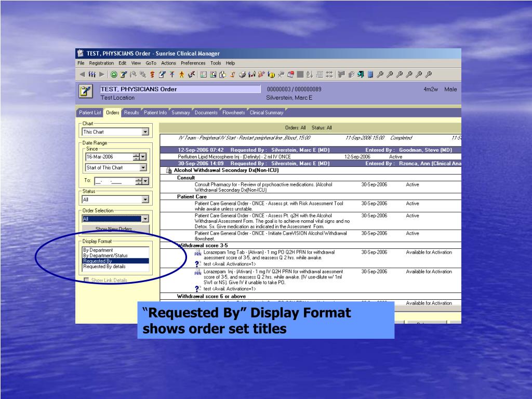
Task: Select the Consult Pharmacy order row
Action: 311,187
